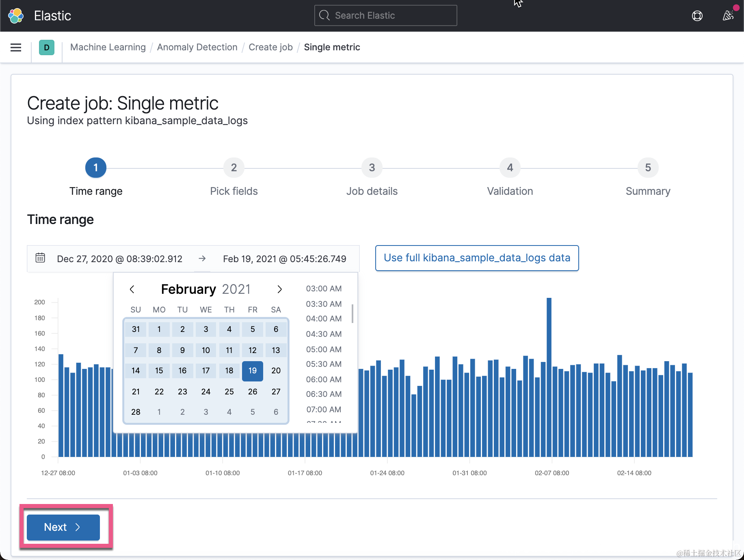Image resolution: width=744 pixels, height=560 pixels.
Task: Select February 10 in calendar
Action: click(x=206, y=350)
